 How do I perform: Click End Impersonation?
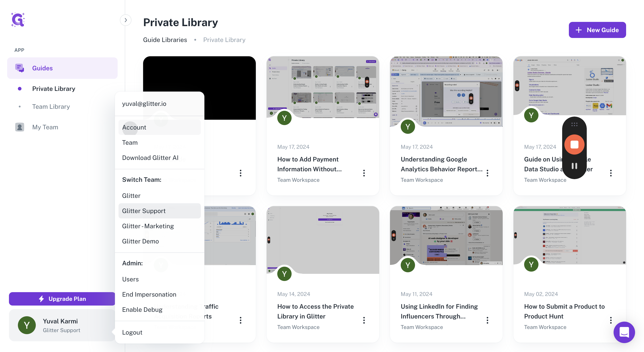(159, 295)
